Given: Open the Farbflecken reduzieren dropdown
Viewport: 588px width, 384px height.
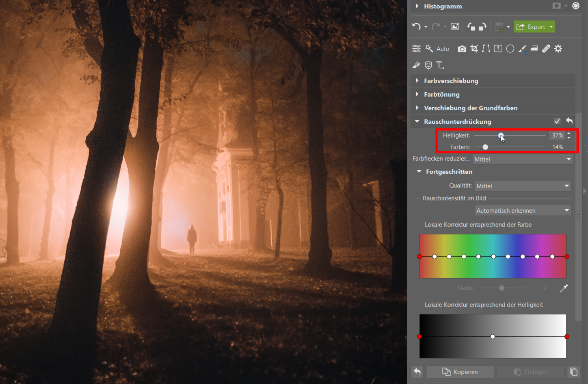Looking at the screenshot, I should (x=522, y=159).
